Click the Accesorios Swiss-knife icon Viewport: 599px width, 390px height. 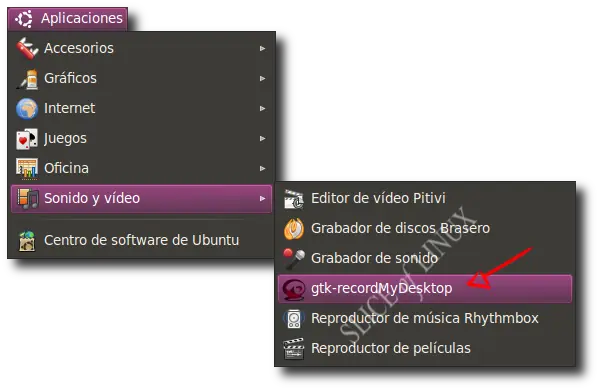point(27,48)
